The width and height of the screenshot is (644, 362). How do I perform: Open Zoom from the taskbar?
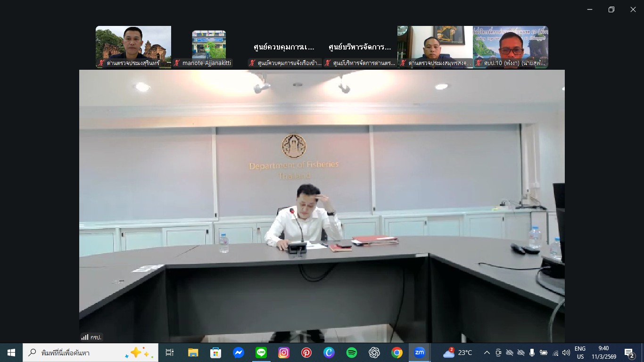(420, 352)
